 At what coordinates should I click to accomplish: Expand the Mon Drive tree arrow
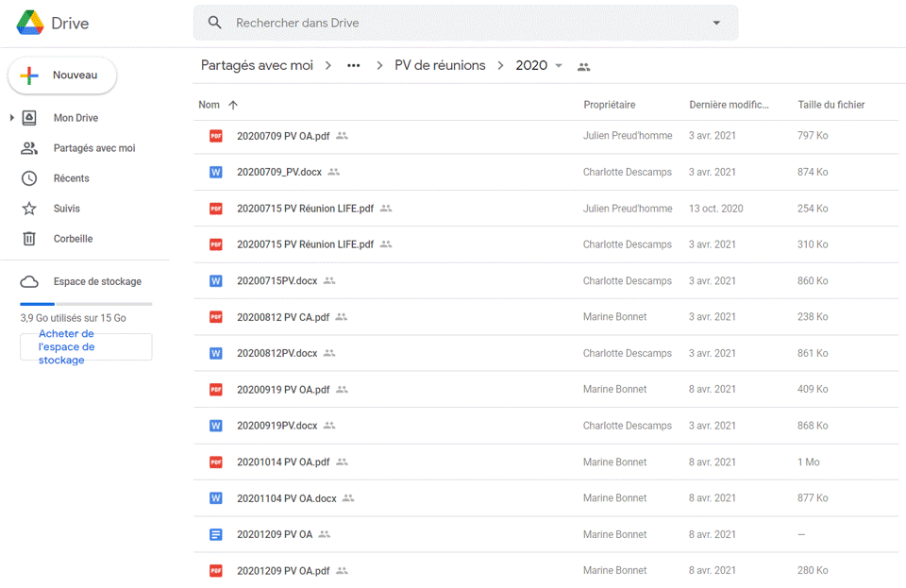(x=11, y=118)
